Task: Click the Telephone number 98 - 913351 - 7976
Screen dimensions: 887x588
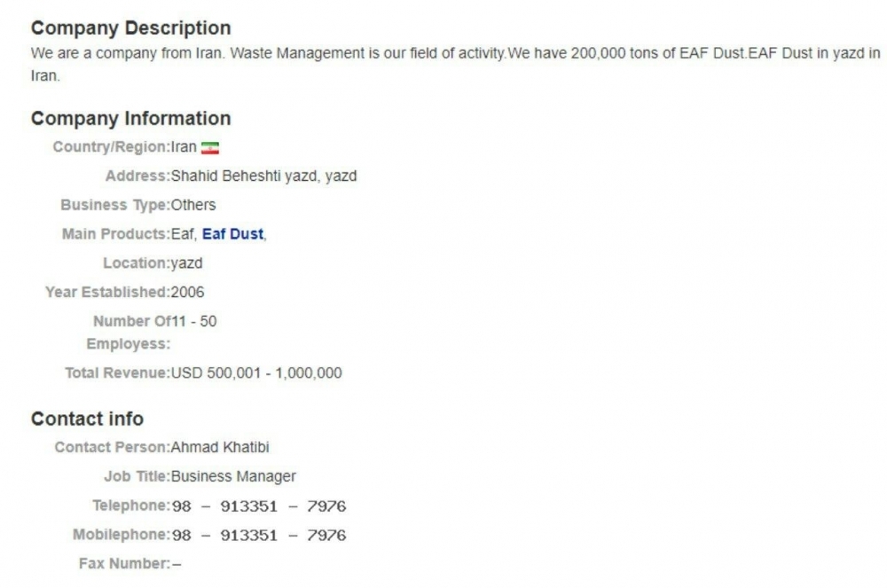Action: [x=258, y=506]
